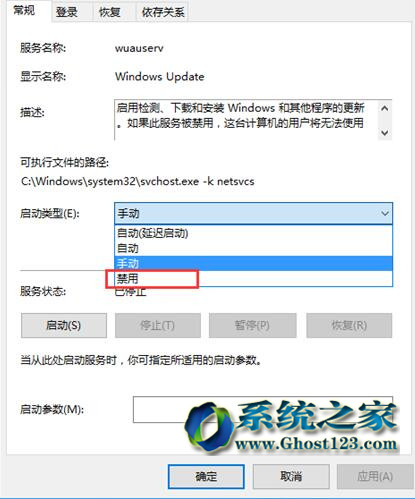
Task: Click the 暂停(P) button
Action: (x=253, y=325)
